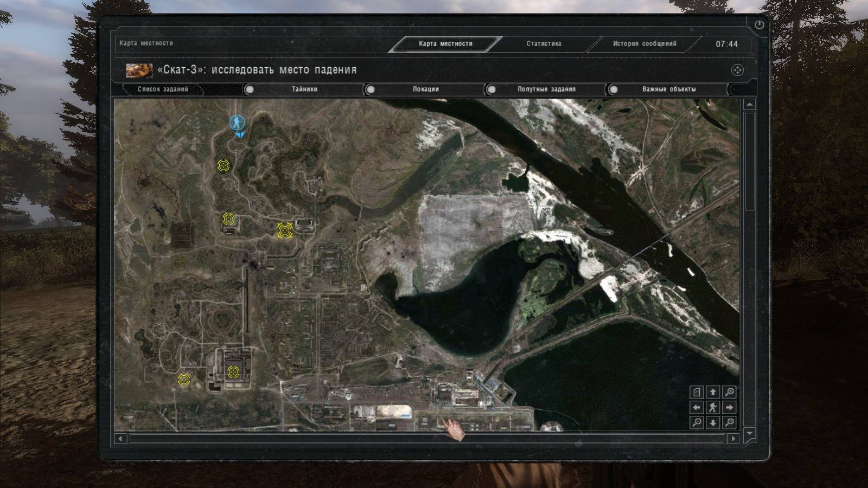This screenshot has height=488, width=868.
Task: Click the horizontal scrollbar right arrow
Action: pyautogui.click(x=733, y=438)
